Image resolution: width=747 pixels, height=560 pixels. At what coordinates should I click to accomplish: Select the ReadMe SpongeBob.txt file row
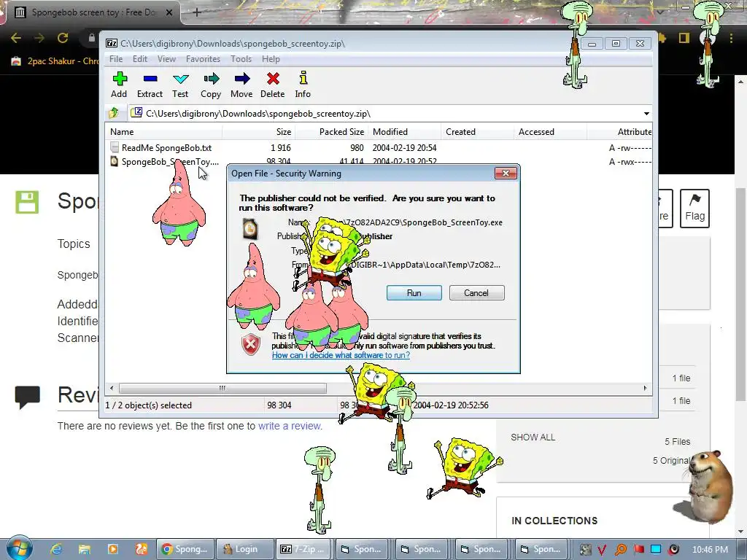[x=379, y=147]
